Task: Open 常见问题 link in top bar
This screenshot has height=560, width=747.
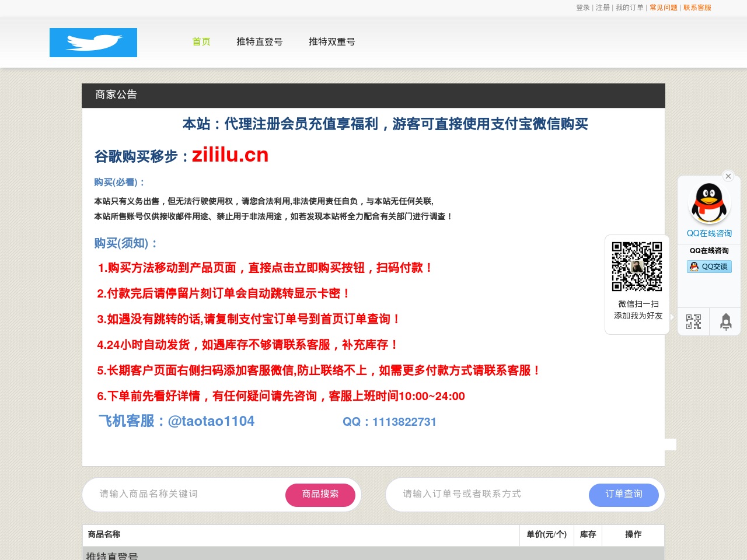Action: click(x=664, y=8)
